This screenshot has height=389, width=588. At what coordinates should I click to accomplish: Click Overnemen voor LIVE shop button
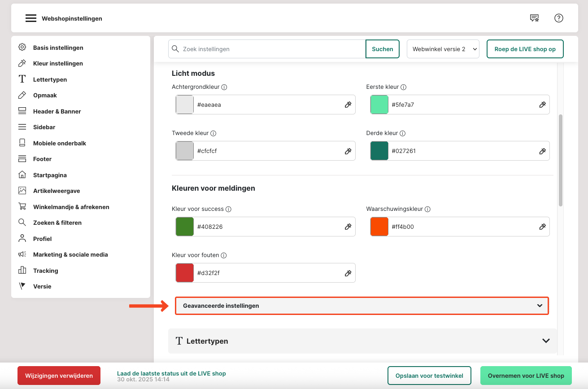click(526, 376)
